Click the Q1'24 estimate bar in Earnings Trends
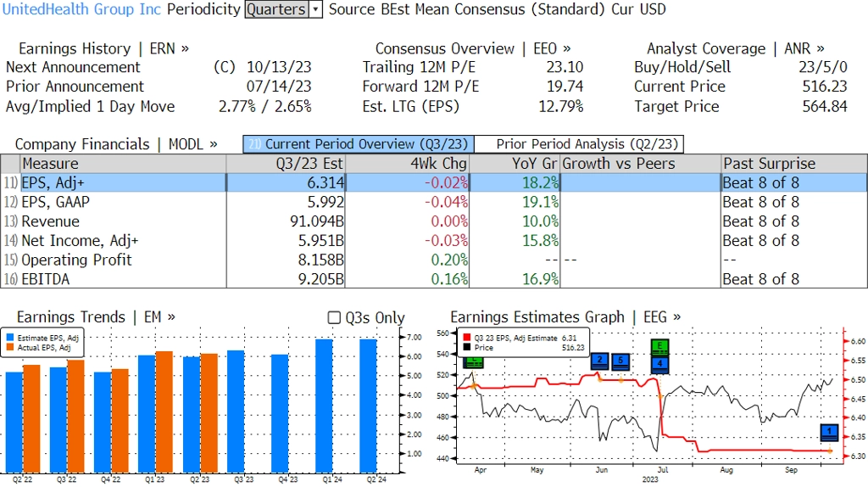The height and width of the screenshot is (487, 868). [x=324, y=406]
